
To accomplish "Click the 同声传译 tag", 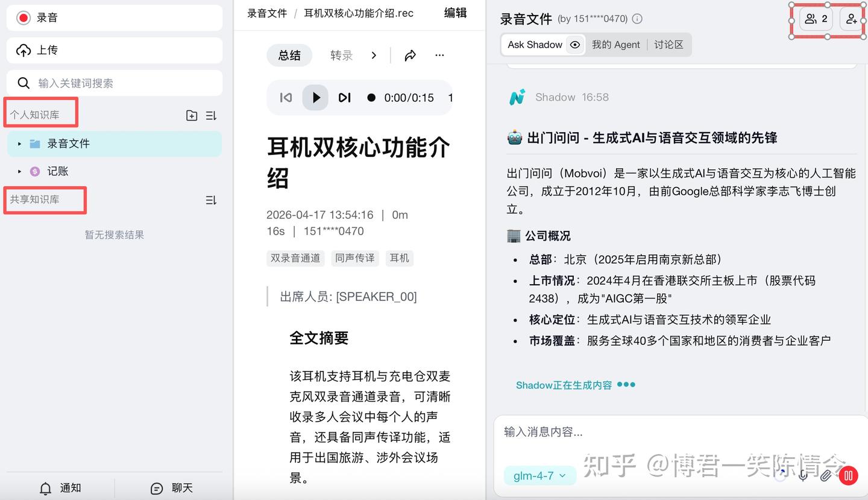I will pyautogui.click(x=355, y=258).
